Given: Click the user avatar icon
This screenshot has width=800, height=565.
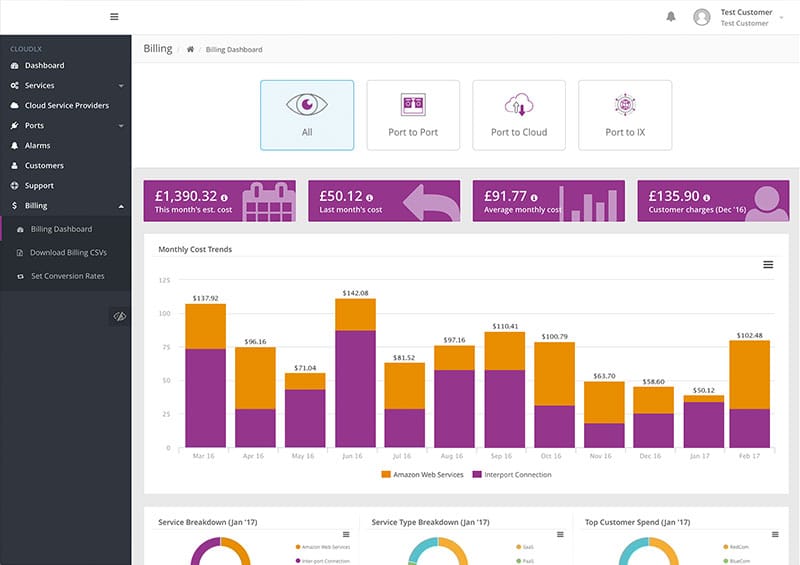Looking at the screenshot, I should 702,17.
